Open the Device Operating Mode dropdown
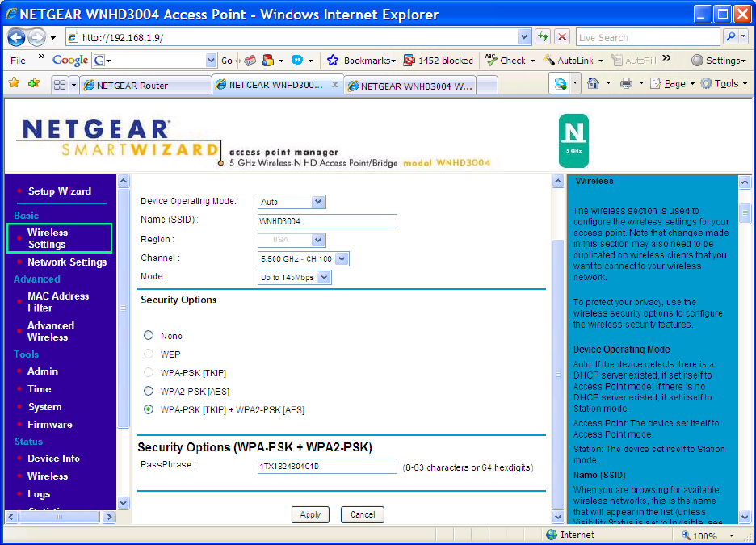The width and height of the screenshot is (756, 545). click(x=292, y=201)
